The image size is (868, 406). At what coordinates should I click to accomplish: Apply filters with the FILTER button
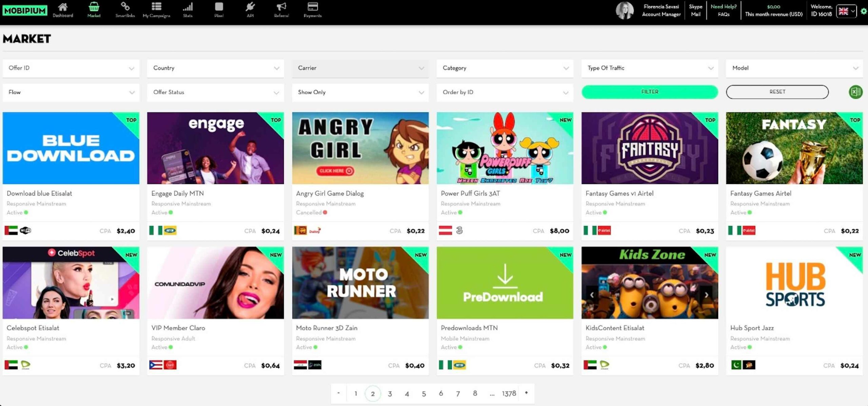click(650, 92)
